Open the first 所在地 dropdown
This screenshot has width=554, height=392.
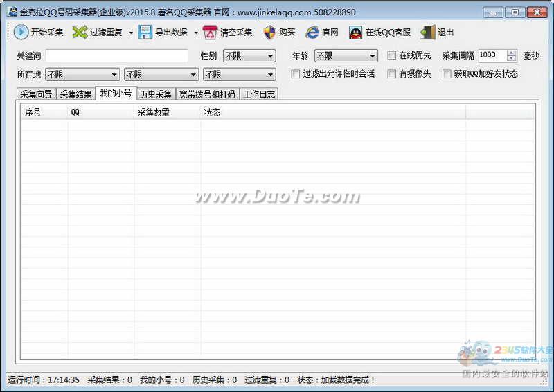[x=82, y=75]
